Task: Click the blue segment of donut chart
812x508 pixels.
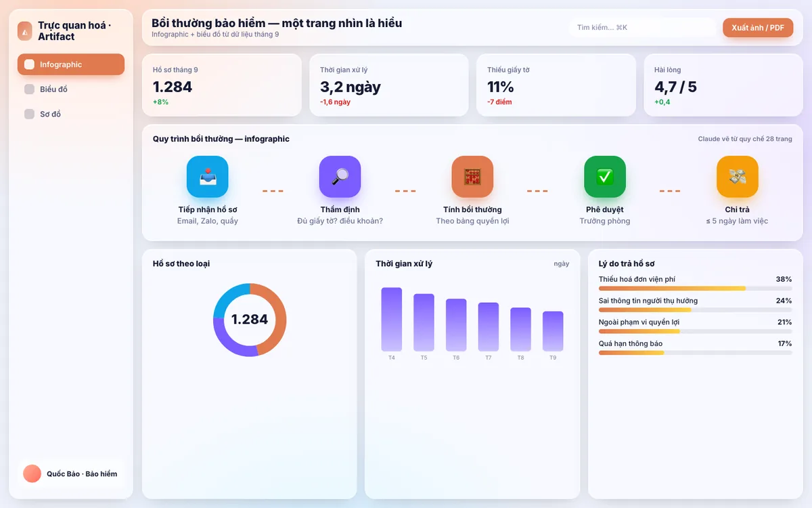Action: pos(227,297)
